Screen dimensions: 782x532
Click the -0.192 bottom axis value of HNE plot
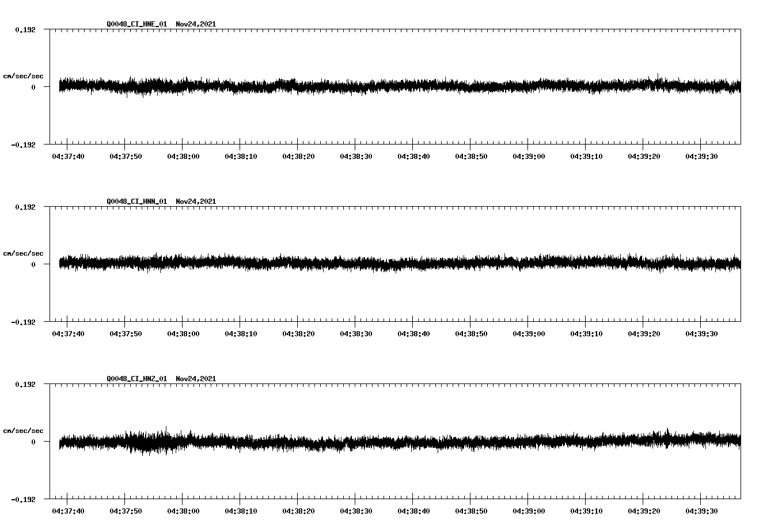click(23, 145)
